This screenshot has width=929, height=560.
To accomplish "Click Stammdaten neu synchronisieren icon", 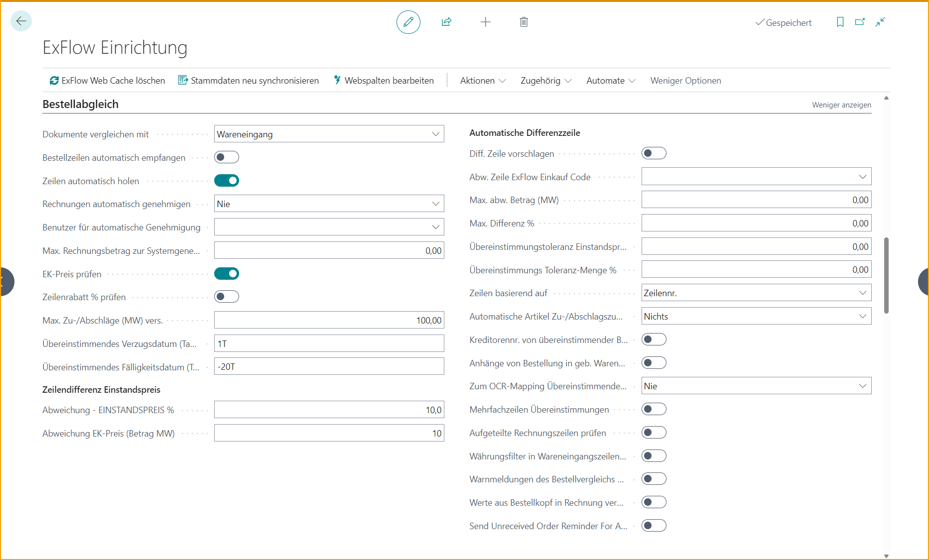I will tap(183, 80).
